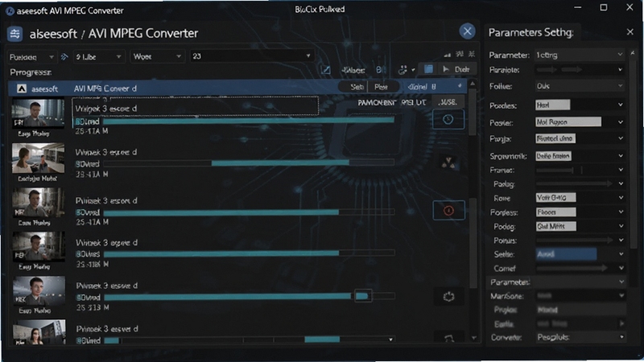Click the aiseesoft logo menu icon
644x362 pixels.
(x=15, y=34)
